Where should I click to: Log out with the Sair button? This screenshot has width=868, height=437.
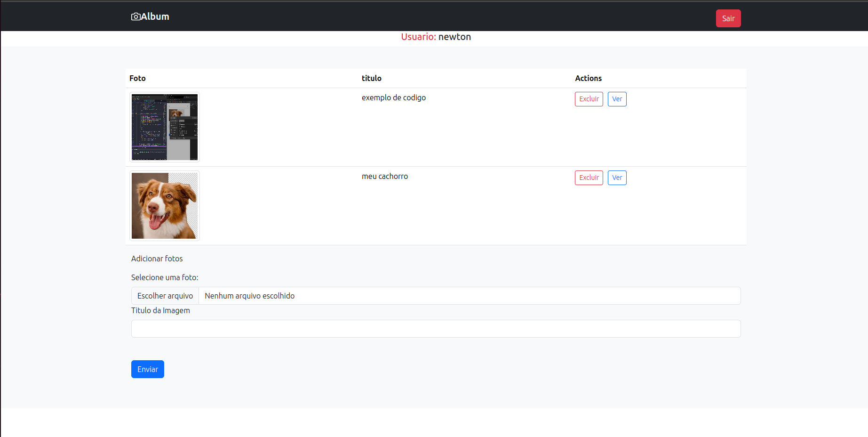pyautogui.click(x=728, y=18)
